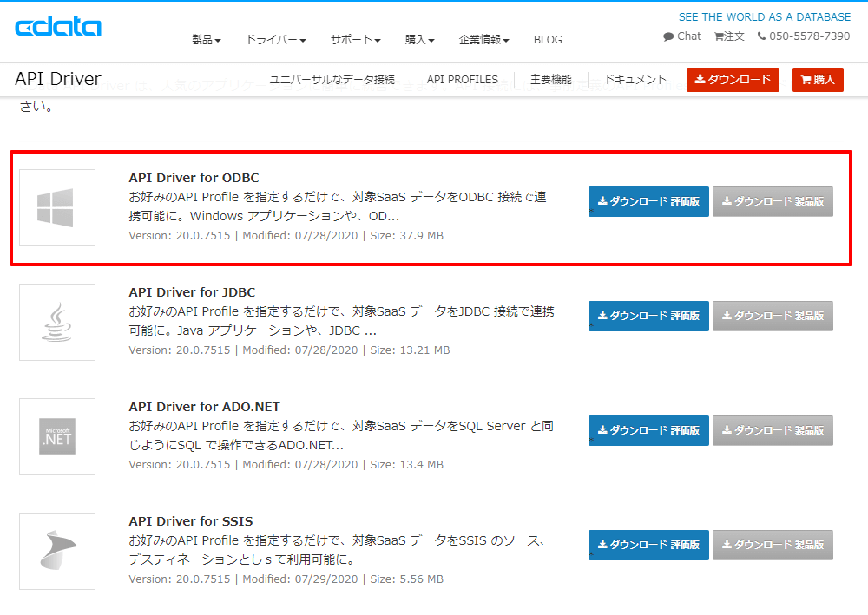Download 評価版 of API Driver for ODBC

[x=648, y=201]
